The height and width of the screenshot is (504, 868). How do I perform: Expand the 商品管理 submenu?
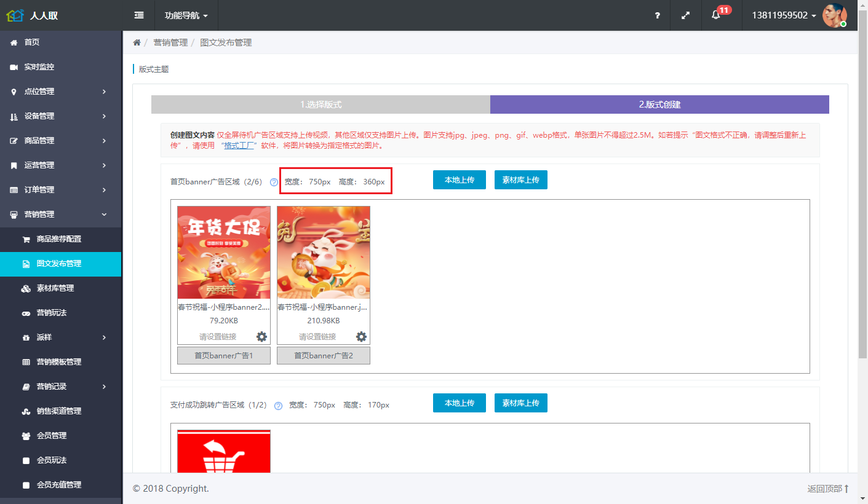pyautogui.click(x=104, y=141)
